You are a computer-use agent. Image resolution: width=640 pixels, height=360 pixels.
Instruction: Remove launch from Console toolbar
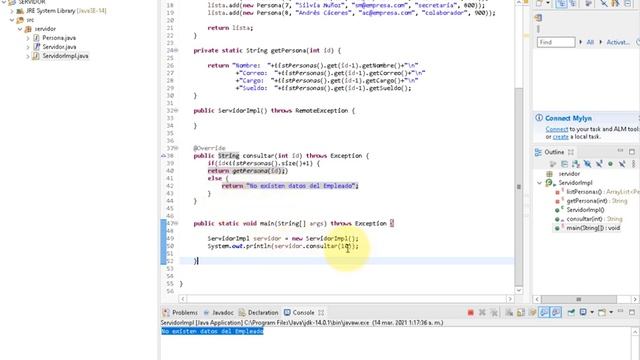(482, 313)
